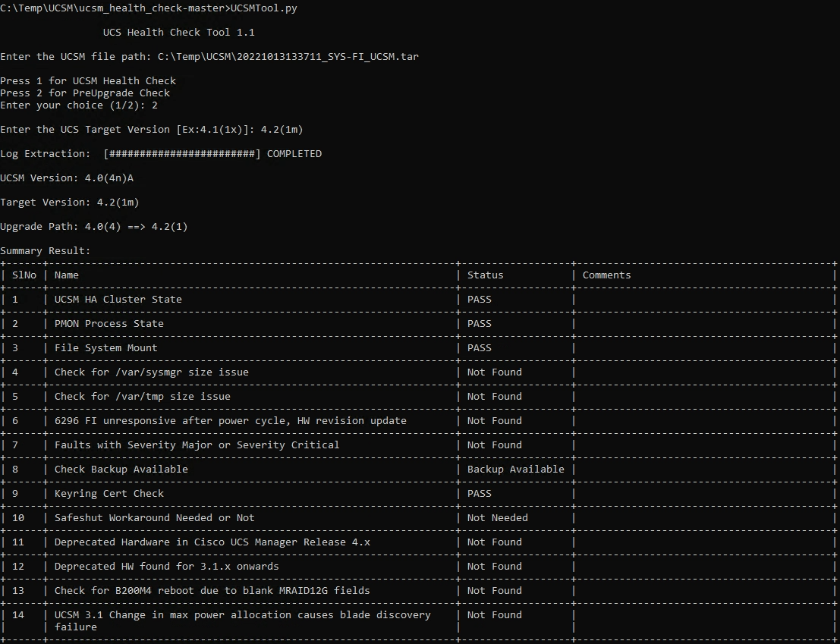Click the 'Press 1 for UCSM Health Check' line

pyautogui.click(x=88, y=81)
